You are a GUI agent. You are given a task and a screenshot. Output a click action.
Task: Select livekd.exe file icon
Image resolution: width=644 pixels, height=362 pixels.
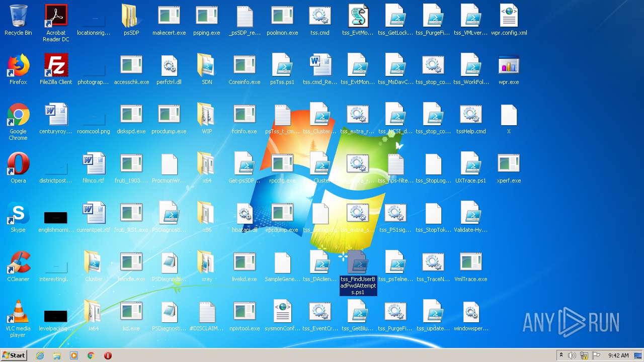click(x=245, y=266)
